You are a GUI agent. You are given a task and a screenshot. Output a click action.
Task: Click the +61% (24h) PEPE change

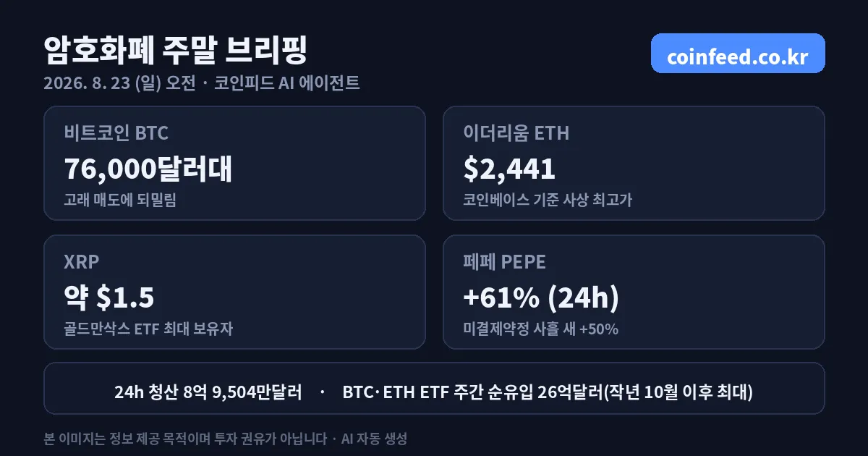coord(541,297)
